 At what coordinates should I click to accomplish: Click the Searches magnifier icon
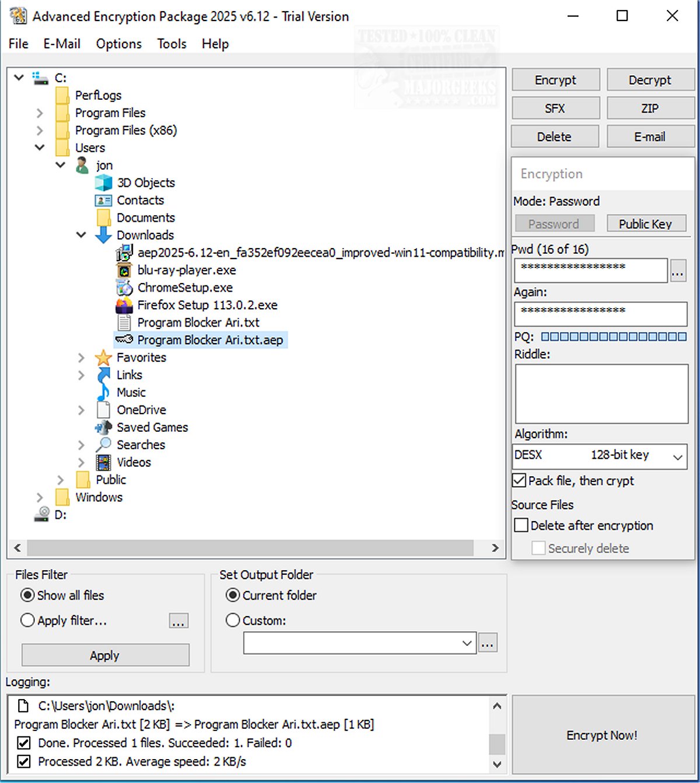[x=103, y=445]
